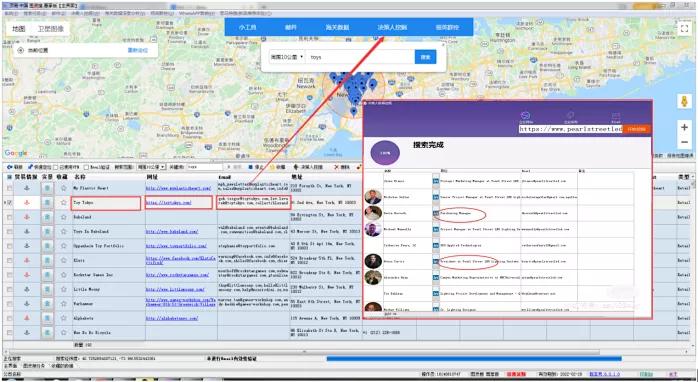Click the blue 搜索 search button
This screenshot has width=698, height=382.
tap(425, 57)
